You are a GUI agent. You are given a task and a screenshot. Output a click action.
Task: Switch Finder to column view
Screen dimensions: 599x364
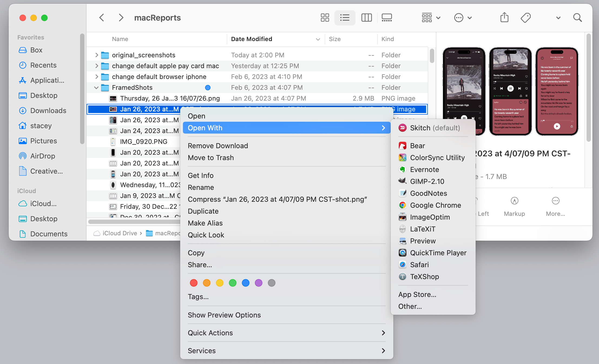pyautogui.click(x=366, y=18)
